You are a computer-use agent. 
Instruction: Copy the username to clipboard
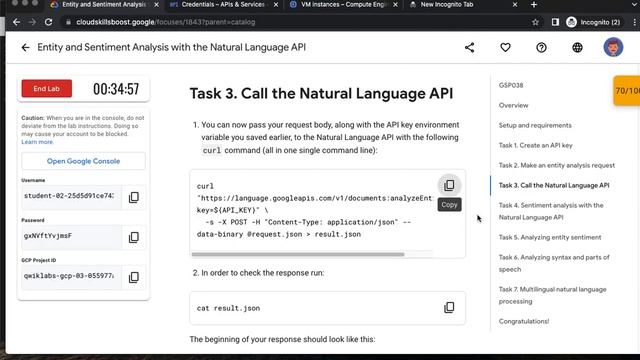(x=134, y=197)
